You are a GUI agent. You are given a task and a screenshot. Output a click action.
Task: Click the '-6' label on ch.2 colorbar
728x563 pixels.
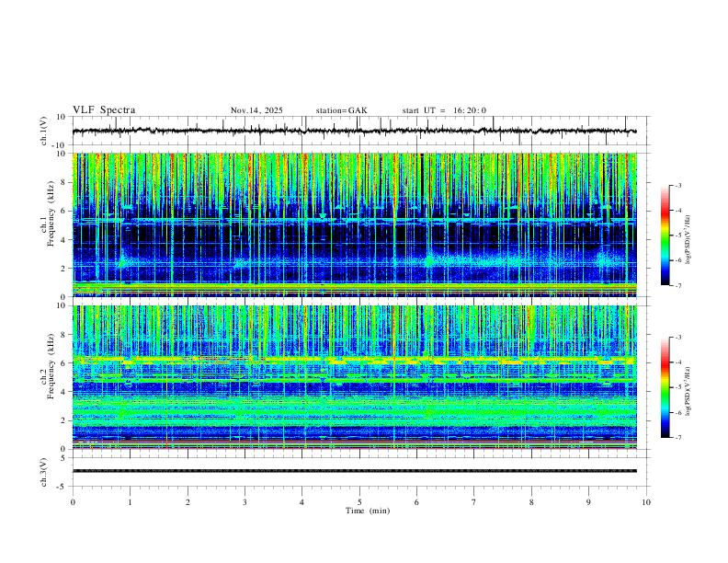(678, 412)
